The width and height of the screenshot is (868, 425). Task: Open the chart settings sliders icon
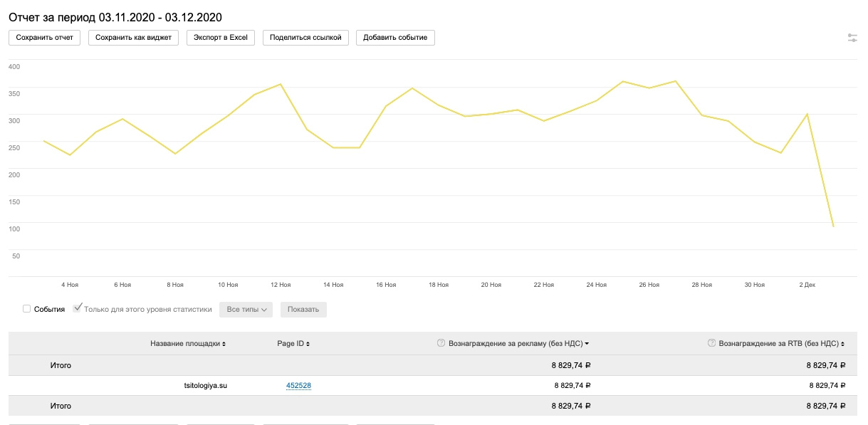[852, 38]
